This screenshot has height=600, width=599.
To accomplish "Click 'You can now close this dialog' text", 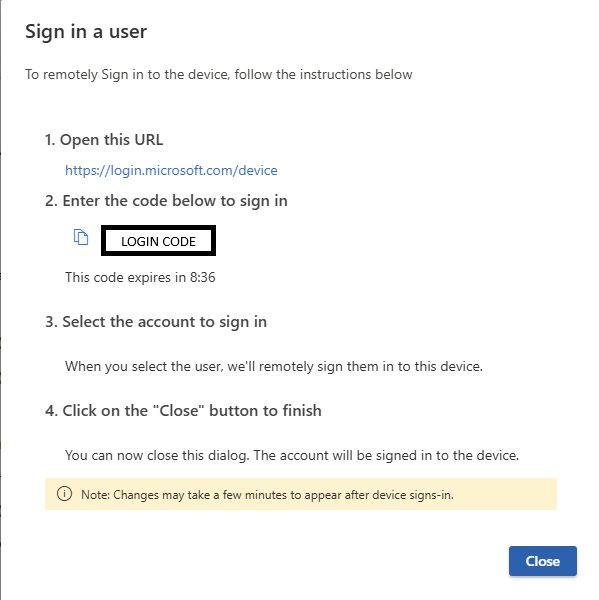I will click(292, 455).
